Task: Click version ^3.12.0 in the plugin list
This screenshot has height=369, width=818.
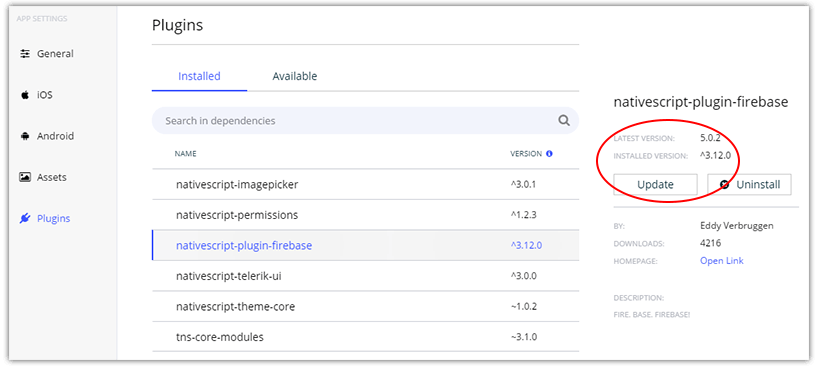Action: pos(526,245)
